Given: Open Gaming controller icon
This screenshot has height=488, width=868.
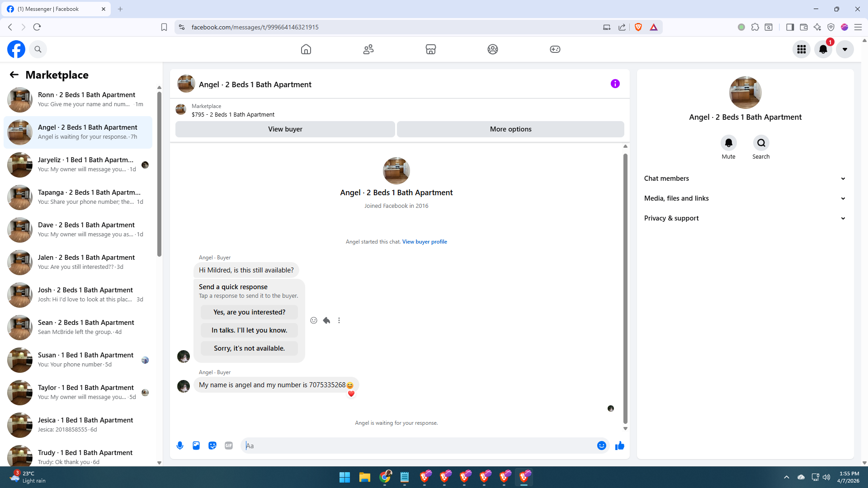Looking at the screenshot, I should click(555, 49).
